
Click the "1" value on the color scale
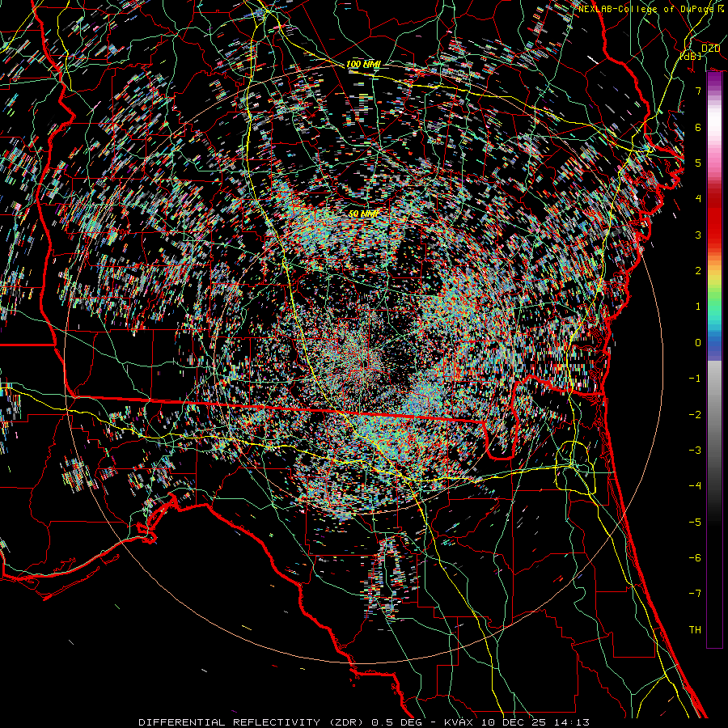pos(698,307)
